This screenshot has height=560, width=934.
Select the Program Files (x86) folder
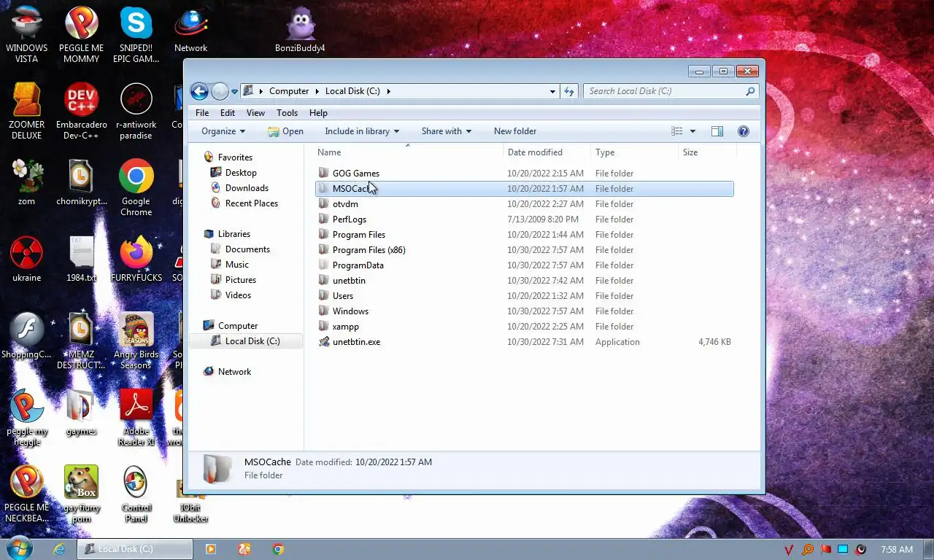524,250
